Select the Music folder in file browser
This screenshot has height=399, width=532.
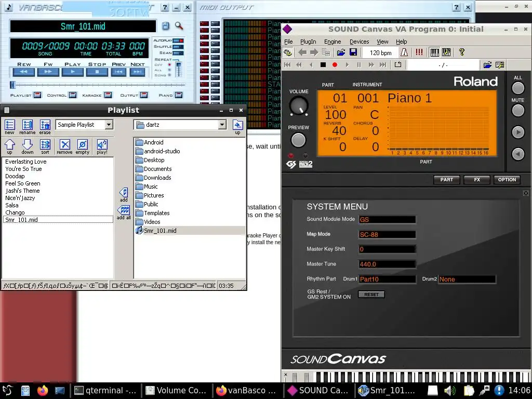(147, 187)
